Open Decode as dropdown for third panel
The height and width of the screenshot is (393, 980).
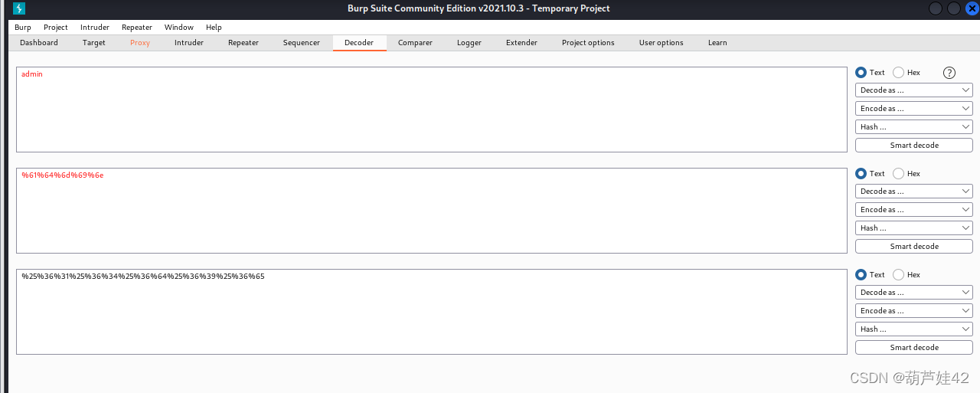914,293
